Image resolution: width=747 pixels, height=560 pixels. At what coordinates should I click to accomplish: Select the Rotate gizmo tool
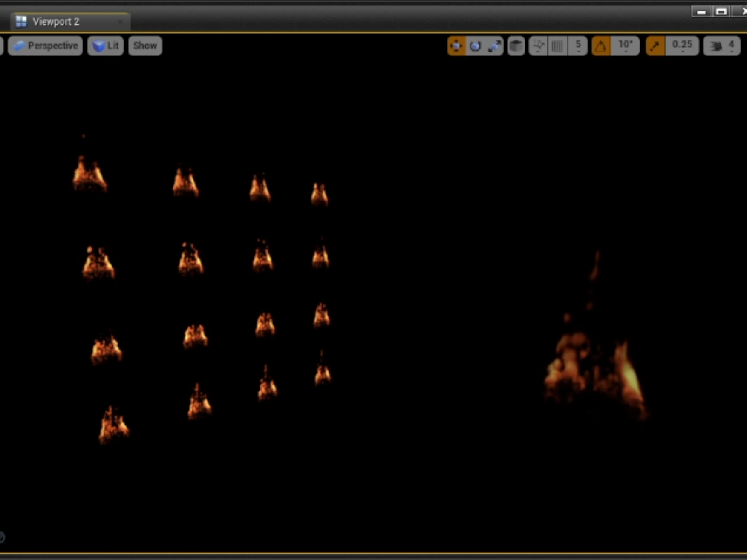tap(475, 46)
